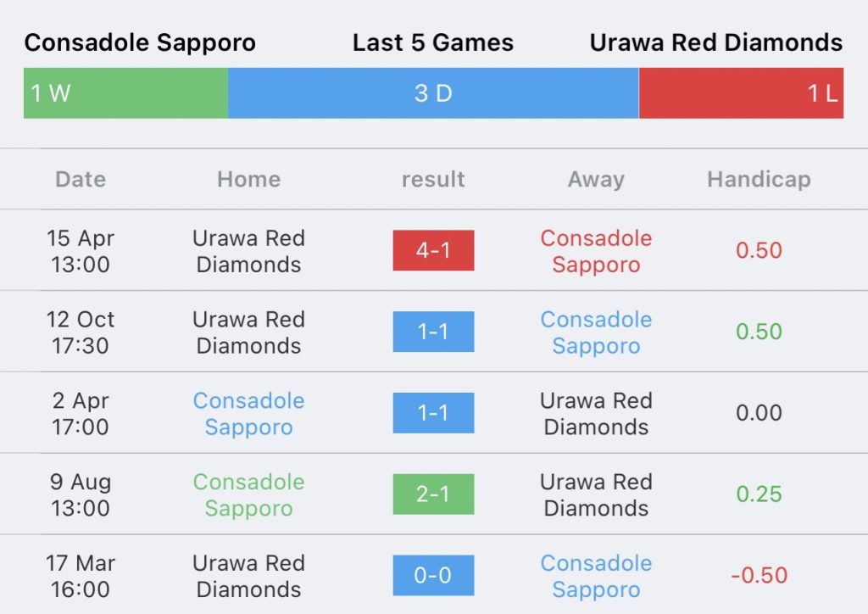Open the 12 Oct 1-1 result badge
This screenshot has height=614, width=868.
coord(433,332)
